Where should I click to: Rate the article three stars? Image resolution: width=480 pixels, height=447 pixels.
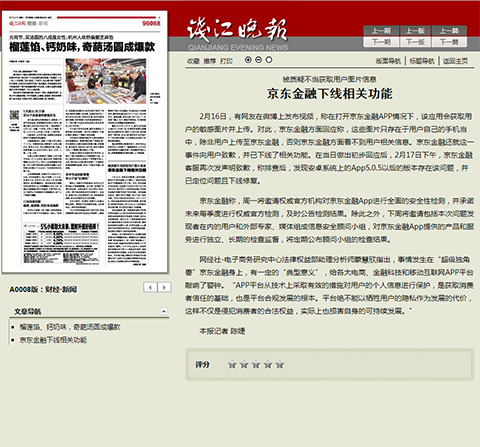click(x=256, y=364)
